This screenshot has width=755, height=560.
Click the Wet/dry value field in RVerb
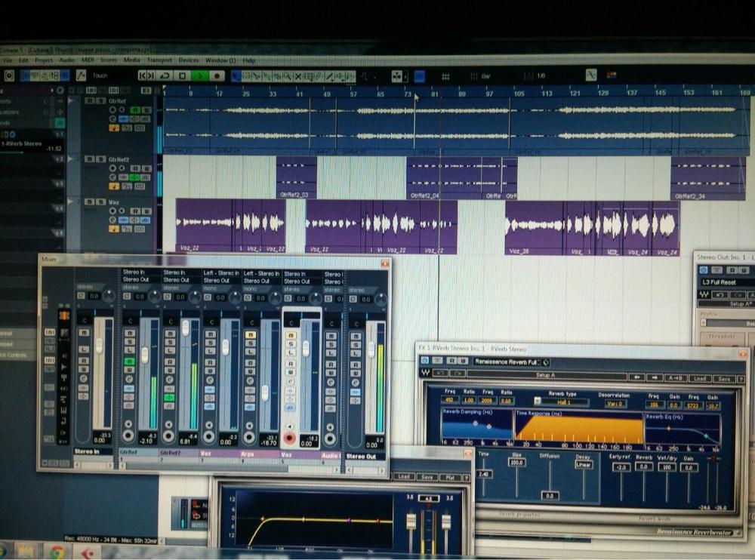(667, 466)
